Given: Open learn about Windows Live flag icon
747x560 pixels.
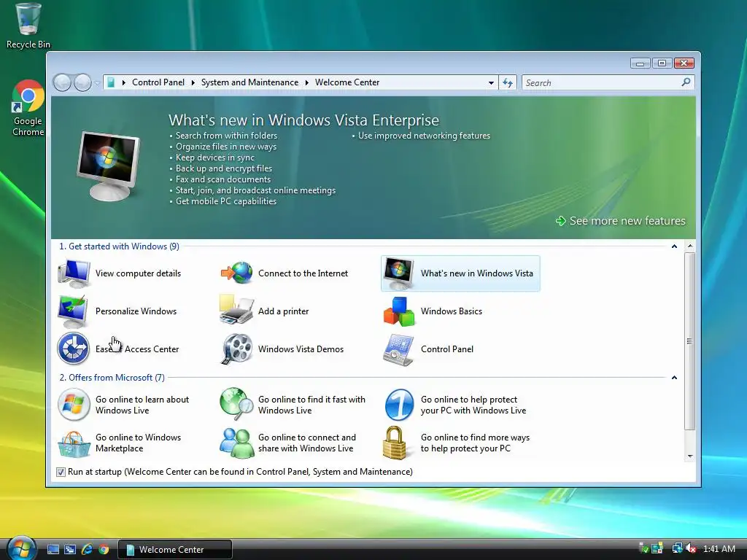Looking at the screenshot, I should [x=74, y=405].
